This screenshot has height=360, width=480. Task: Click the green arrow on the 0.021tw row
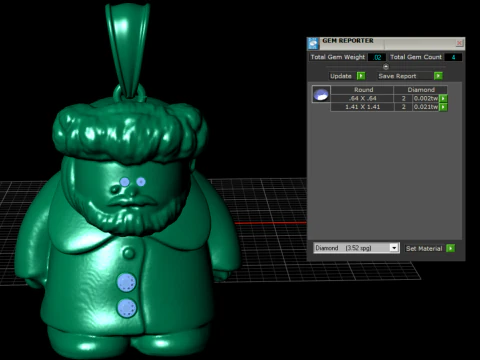pyautogui.click(x=443, y=107)
